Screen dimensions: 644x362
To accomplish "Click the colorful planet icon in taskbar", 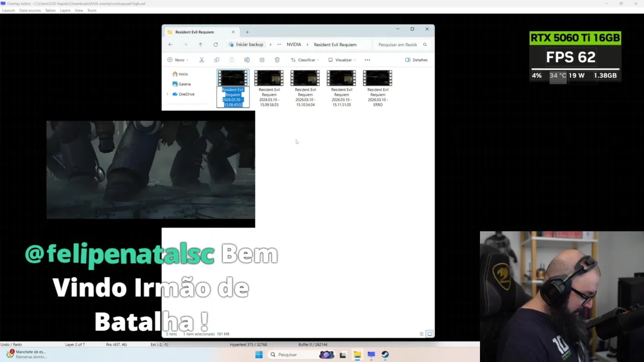I will (327, 354).
